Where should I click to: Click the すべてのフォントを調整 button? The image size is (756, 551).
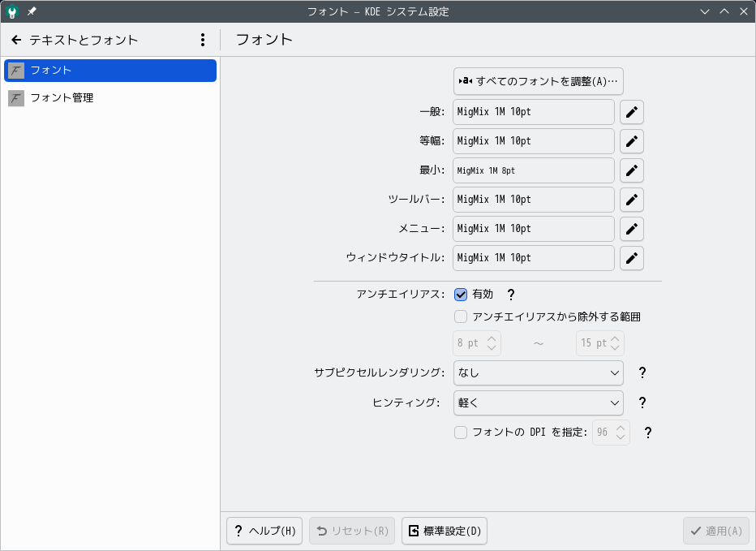[x=539, y=81]
